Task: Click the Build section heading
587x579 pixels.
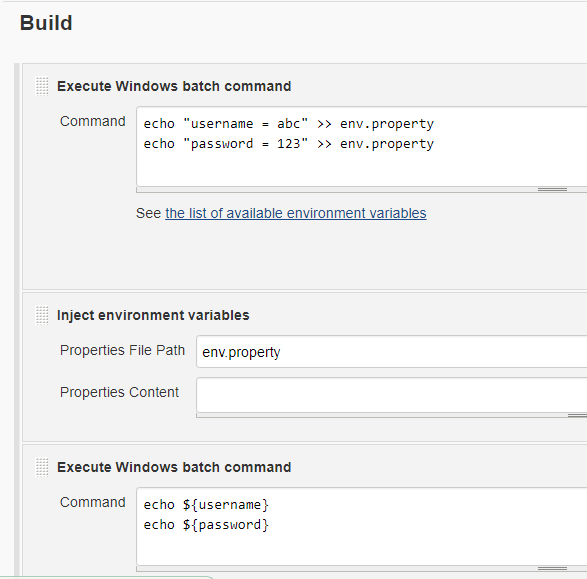Action: (46, 23)
